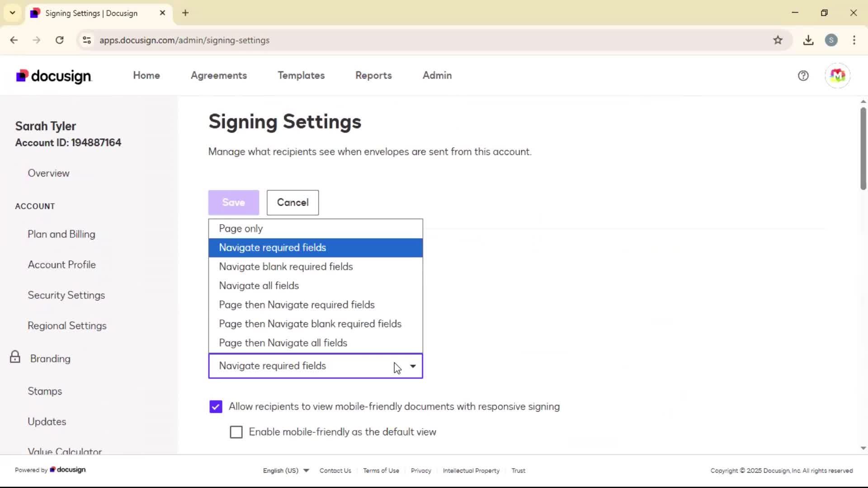Select Navigate blank required fields option

pyautogui.click(x=316, y=267)
